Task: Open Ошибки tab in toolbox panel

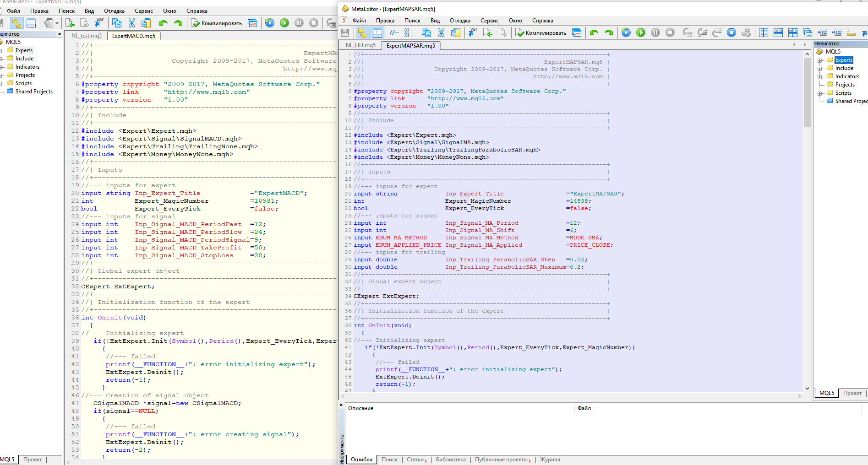Action: [361, 460]
